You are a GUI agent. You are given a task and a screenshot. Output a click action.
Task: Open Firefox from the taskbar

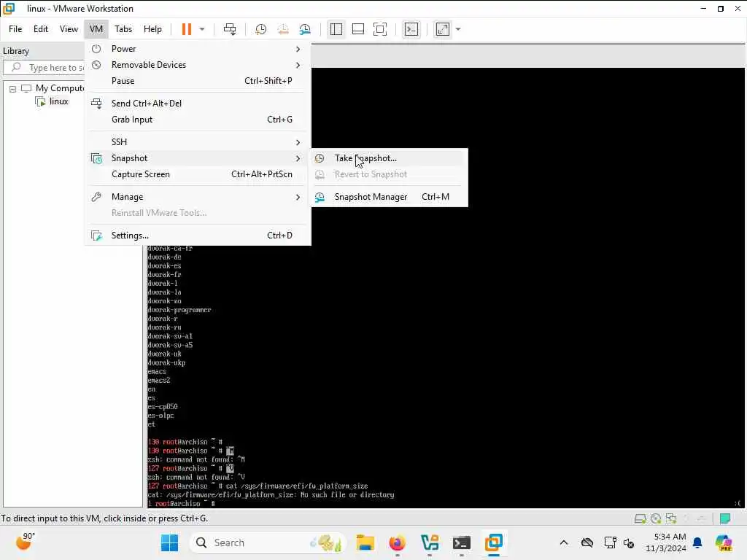397,542
